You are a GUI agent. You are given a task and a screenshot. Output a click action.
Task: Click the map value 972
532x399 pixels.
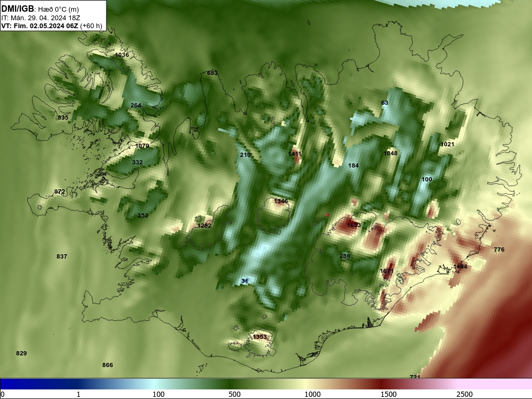coord(60,192)
